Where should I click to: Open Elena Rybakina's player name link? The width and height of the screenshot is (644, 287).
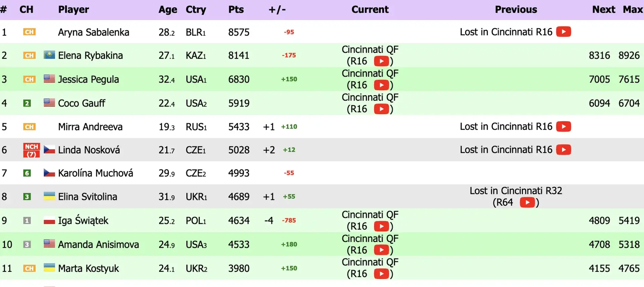tap(90, 55)
